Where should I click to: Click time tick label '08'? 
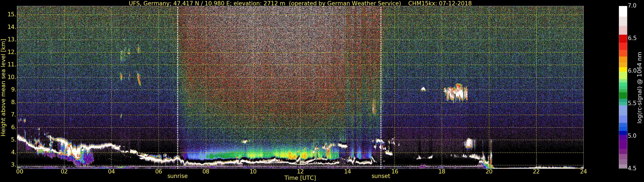[x=206, y=172]
